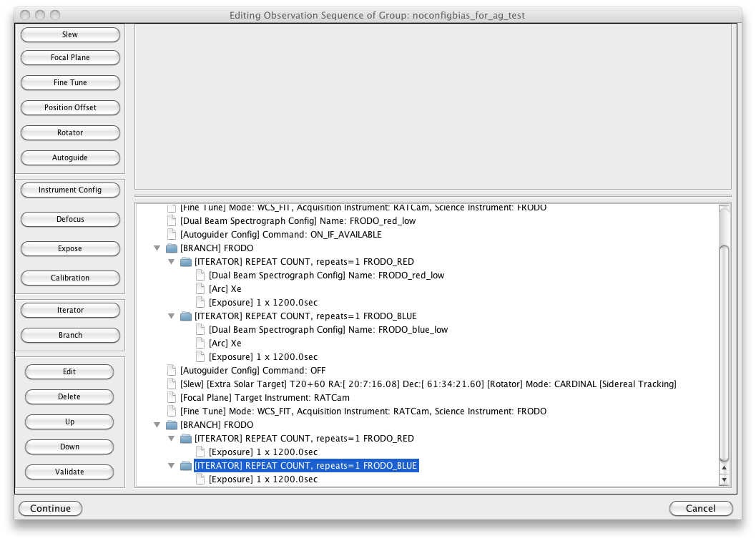Move selected item Down
Image resolution: width=756 pixels, height=541 pixels.
[x=69, y=447]
